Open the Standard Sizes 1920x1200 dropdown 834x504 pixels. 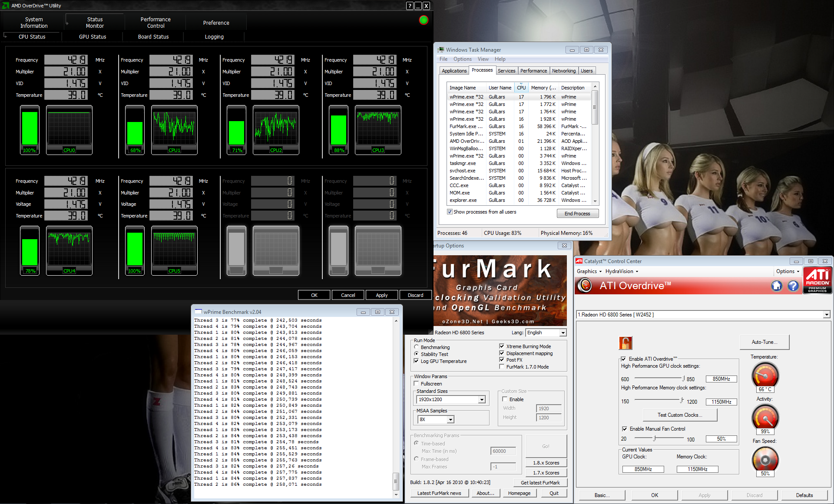482,399
